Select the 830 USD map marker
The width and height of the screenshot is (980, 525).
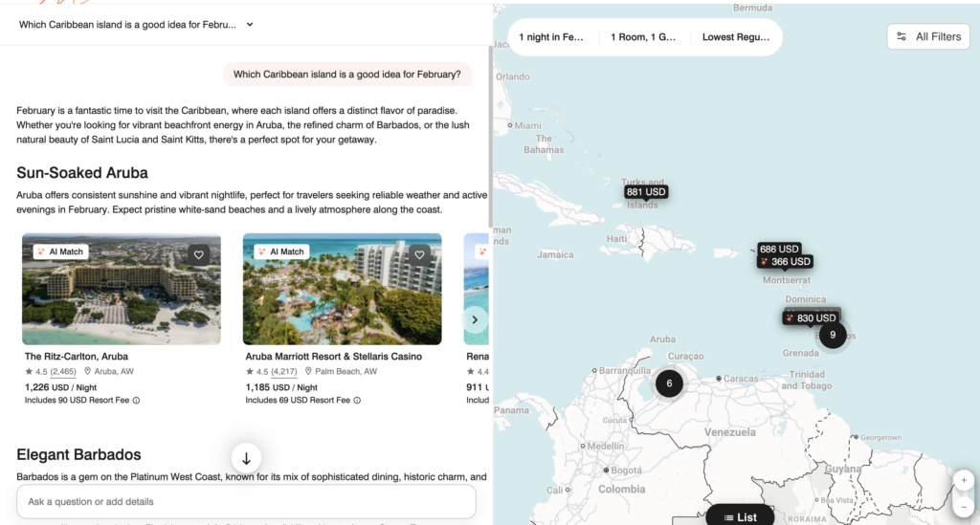pos(811,318)
